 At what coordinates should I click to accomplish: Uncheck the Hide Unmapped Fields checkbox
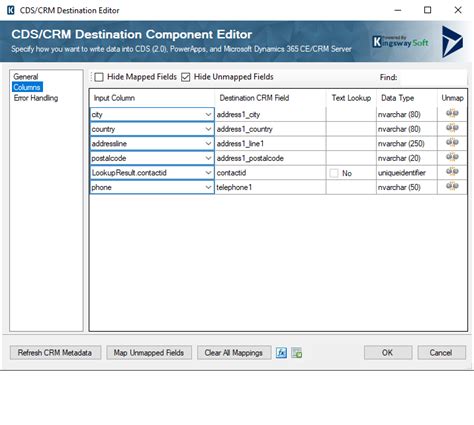(x=186, y=77)
